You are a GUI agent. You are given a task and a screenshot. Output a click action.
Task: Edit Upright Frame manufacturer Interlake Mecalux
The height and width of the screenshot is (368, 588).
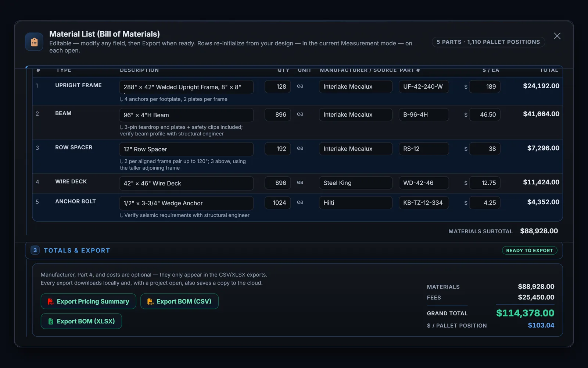[356, 86]
